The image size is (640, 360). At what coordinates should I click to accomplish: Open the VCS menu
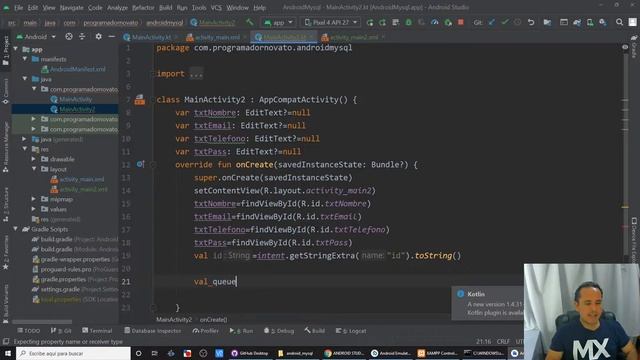coord(216,8)
